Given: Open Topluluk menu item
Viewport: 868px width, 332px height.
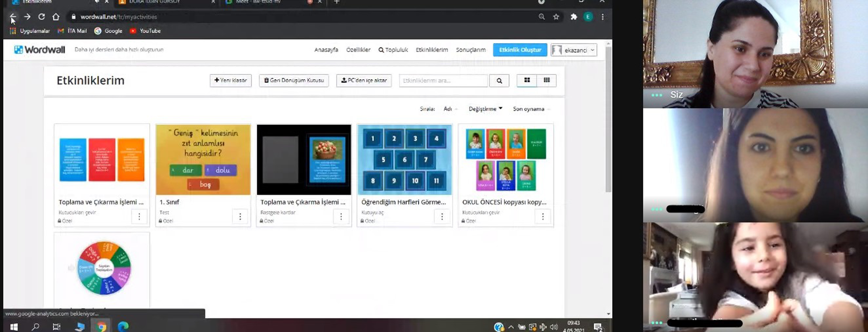Looking at the screenshot, I should pyautogui.click(x=393, y=50).
